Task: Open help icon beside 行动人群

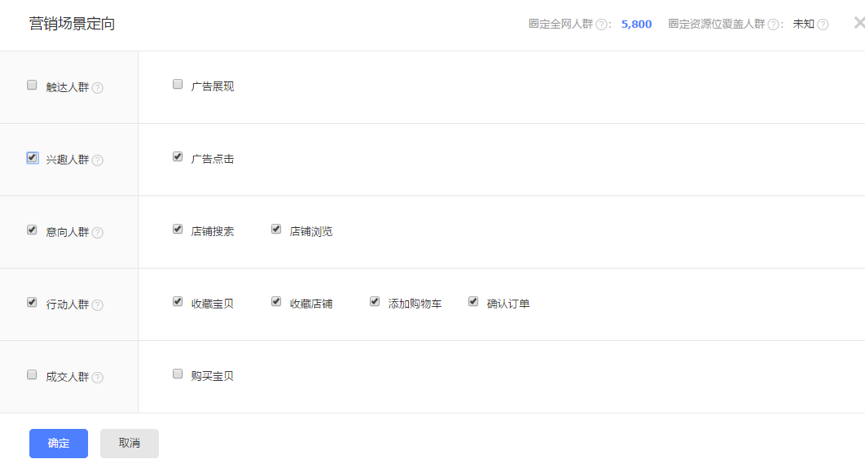Action: (97, 305)
